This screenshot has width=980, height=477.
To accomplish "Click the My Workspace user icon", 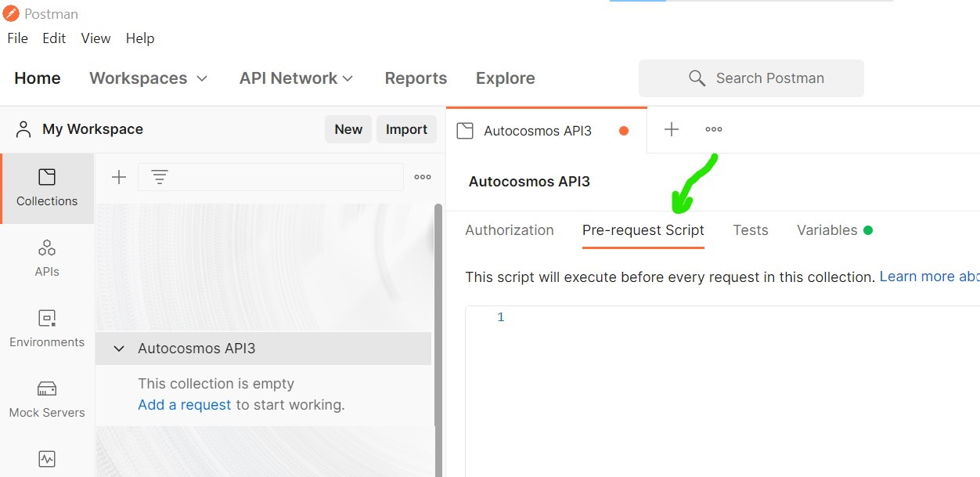I will click(24, 129).
